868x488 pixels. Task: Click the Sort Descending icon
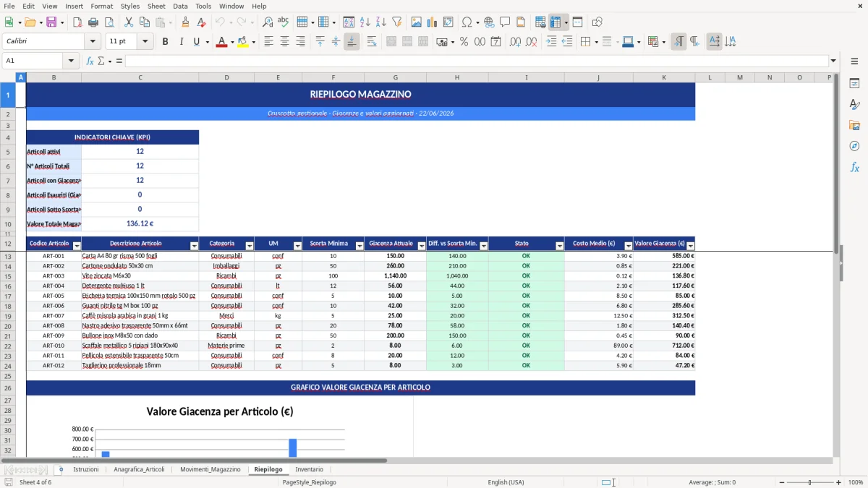click(x=380, y=22)
